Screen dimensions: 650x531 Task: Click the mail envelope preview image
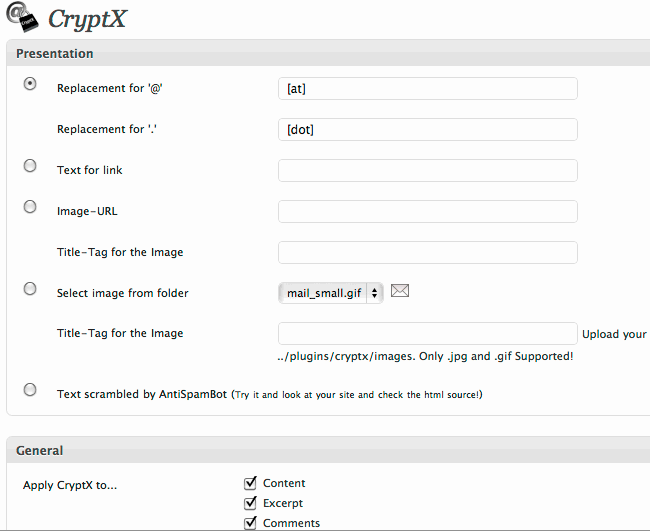(400, 291)
